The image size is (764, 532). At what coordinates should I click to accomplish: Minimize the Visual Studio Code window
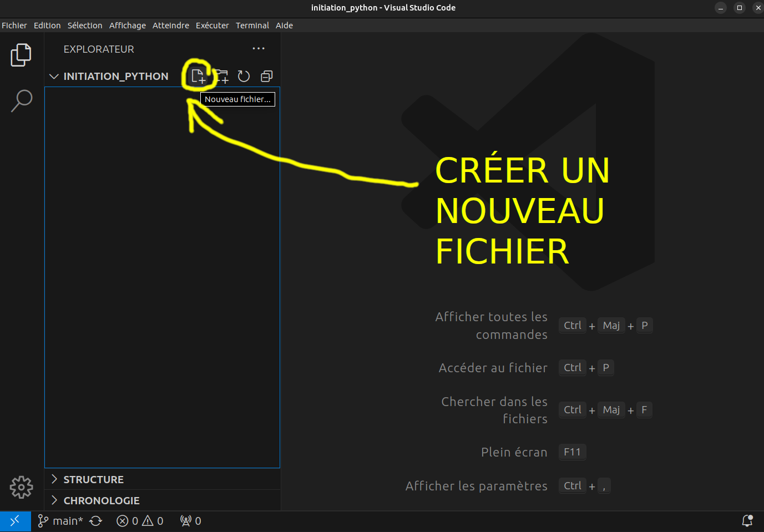[x=721, y=8]
